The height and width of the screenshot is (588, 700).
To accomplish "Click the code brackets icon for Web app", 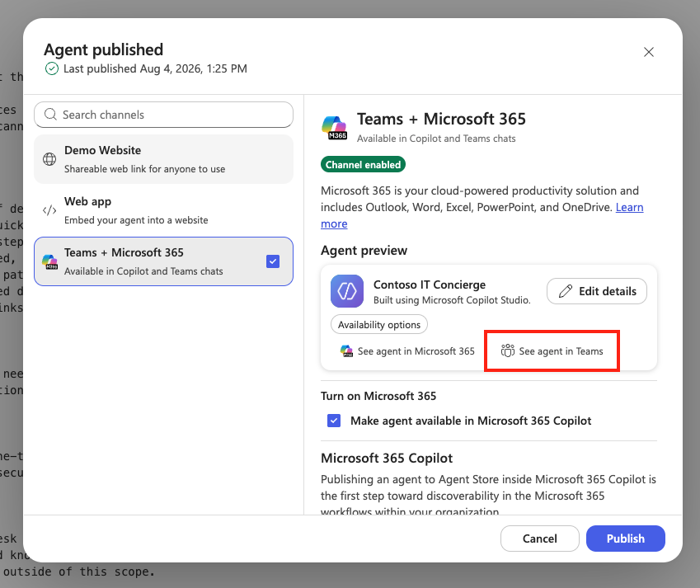I will point(49,210).
